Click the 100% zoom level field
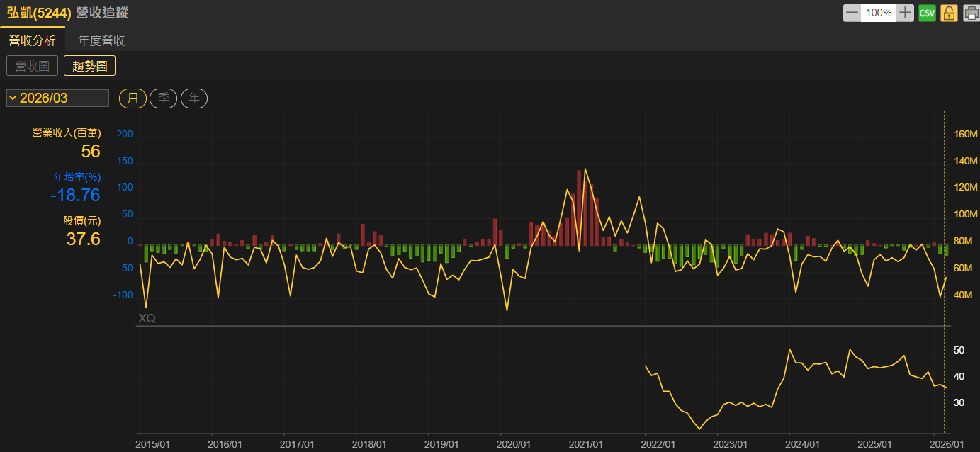The height and width of the screenshot is (452, 980). [x=879, y=13]
